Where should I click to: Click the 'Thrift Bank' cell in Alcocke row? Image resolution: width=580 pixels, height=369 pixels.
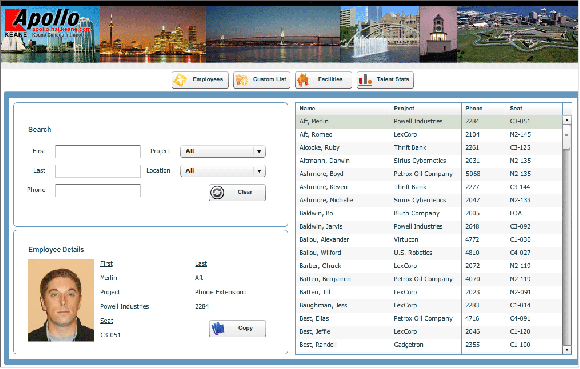410,148
